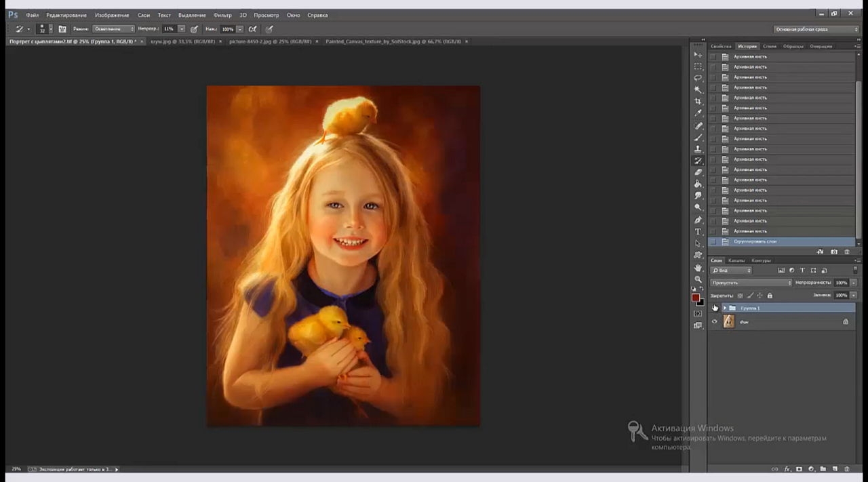Select the History Brush tool
Image resolution: width=868 pixels, height=482 pixels.
coord(698,161)
